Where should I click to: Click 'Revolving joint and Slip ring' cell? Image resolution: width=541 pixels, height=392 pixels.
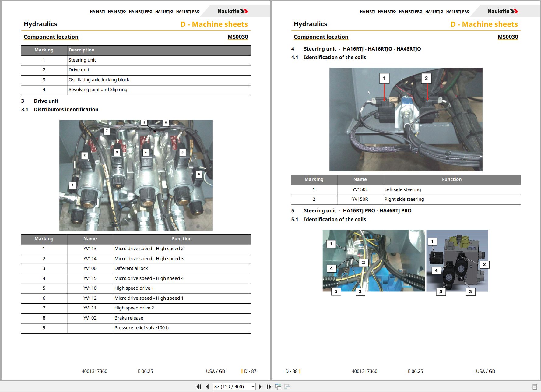(x=159, y=90)
